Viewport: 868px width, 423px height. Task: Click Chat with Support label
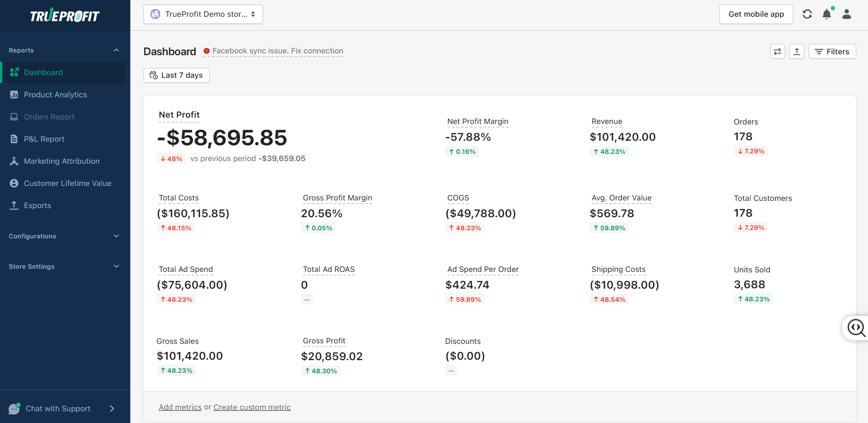pyautogui.click(x=58, y=409)
